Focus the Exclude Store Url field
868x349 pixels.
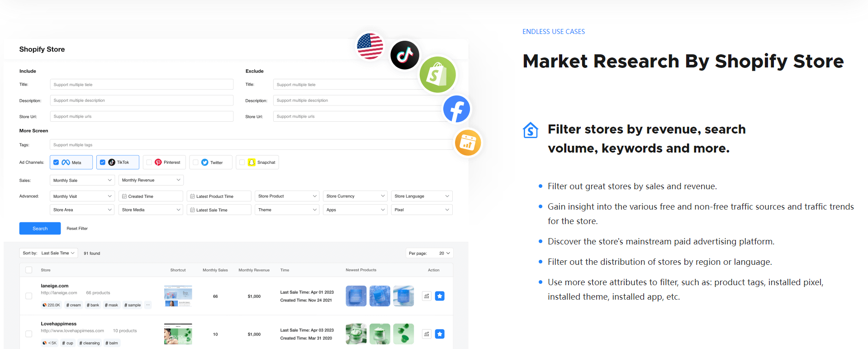(363, 116)
